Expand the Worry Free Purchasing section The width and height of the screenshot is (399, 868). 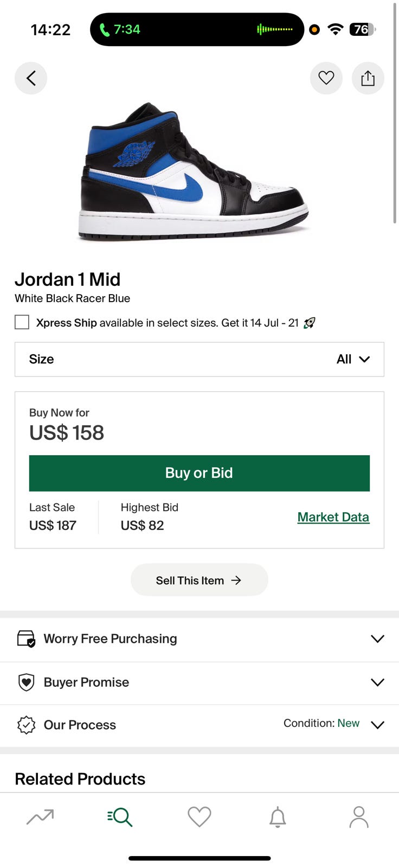point(199,639)
